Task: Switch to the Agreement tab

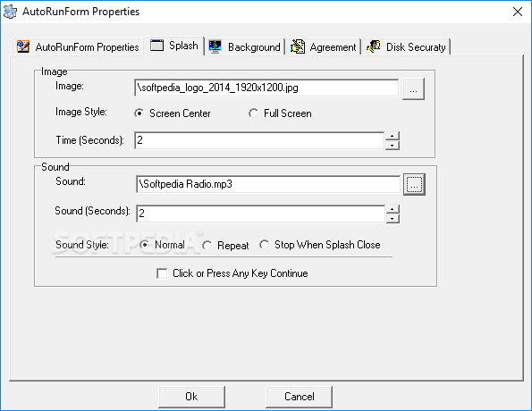Action: coord(324,46)
